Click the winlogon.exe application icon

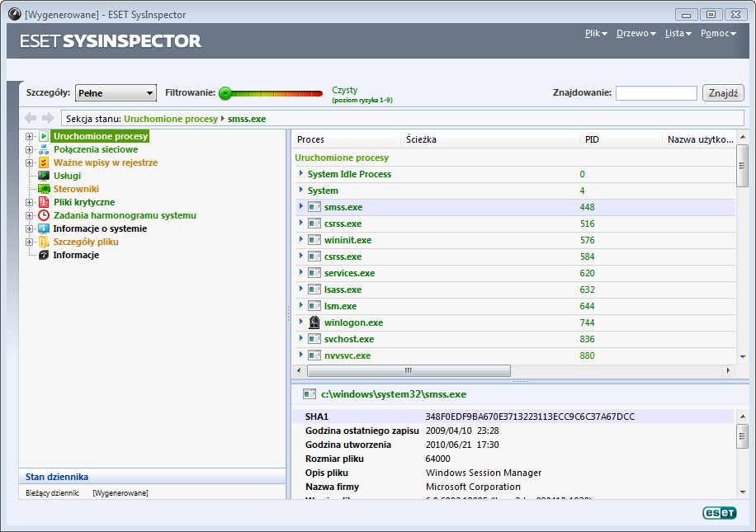tap(314, 322)
